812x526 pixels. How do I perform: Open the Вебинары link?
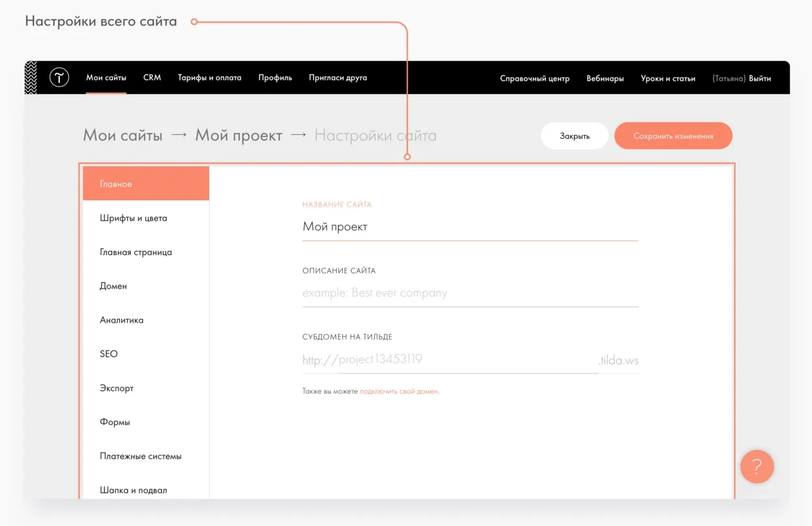click(x=605, y=78)
